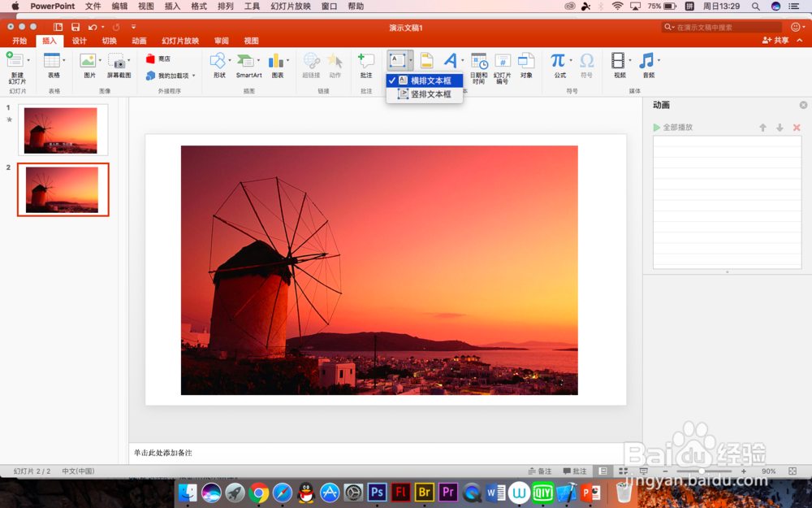Switch to the 设计 Design tab
Viewport: 812px width, 508px height.
click(x=80, y=41)
